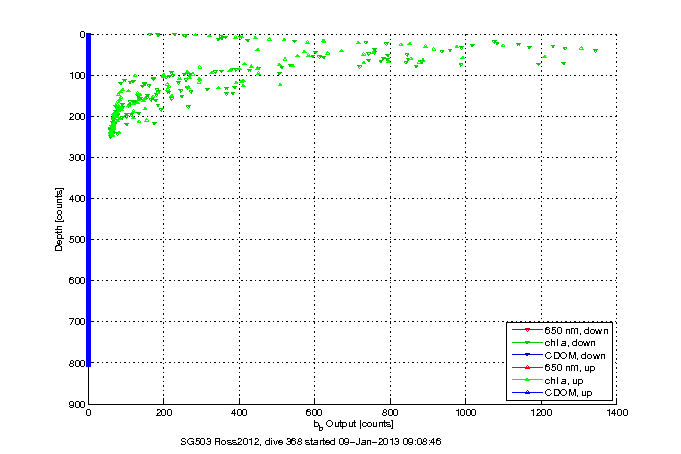Click the 'bb Output [counts]' x-axis label
Screen dimensions: 681x454
pyautogui.click(x=354, y=424)
